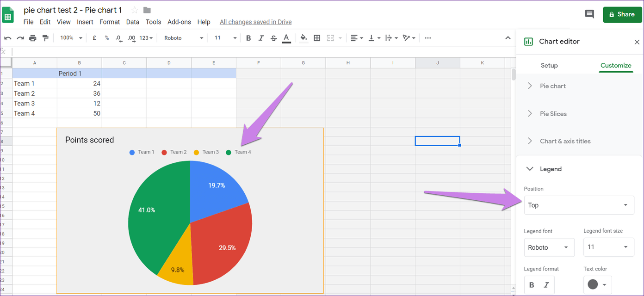Open the legend Position dropdown showing Top

tap(579, 205)
